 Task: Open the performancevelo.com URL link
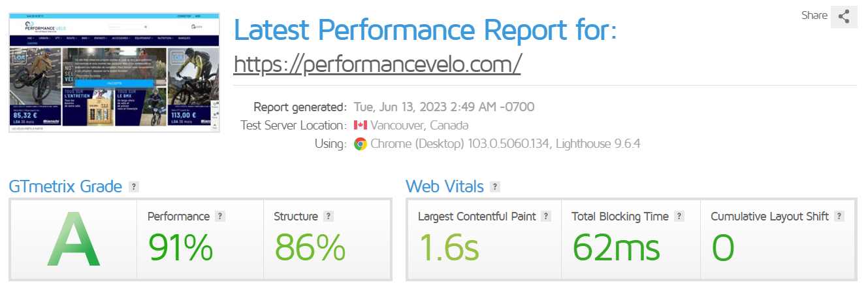point(377,63)
